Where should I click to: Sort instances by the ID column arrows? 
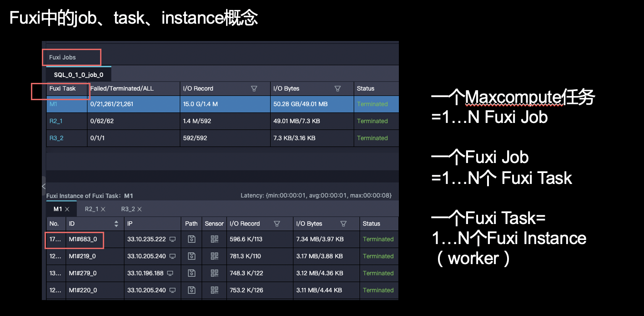(x=116, y=224)
